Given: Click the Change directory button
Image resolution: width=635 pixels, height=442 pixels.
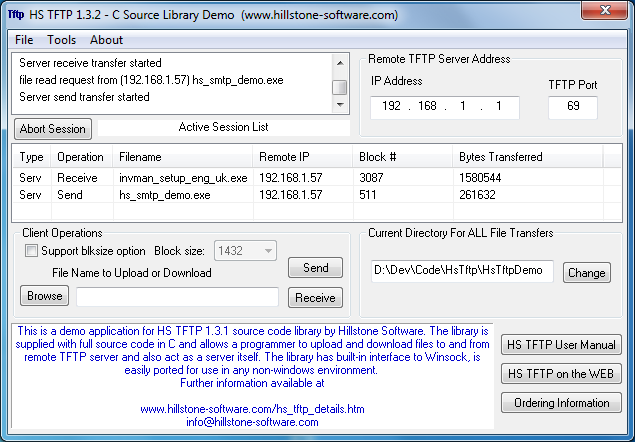Looking at the screenshot, I should tap(587, 273).
